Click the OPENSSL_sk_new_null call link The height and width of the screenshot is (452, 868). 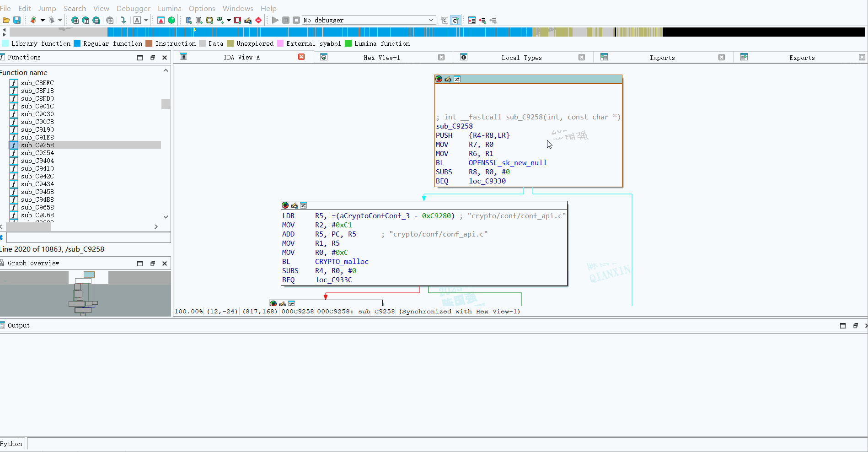[507, 163]
